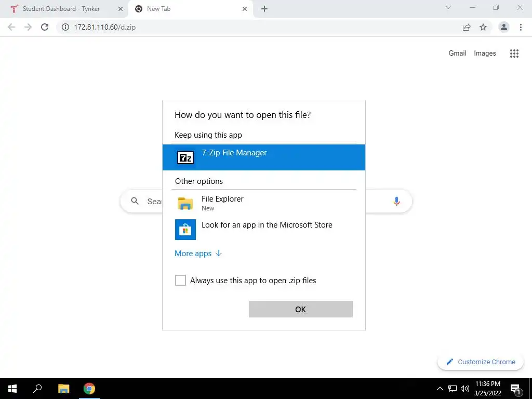This screenshot has height=399, width=532.
Task: Bookmark this tab with the star icon
Action: click(x=483, y=27)
